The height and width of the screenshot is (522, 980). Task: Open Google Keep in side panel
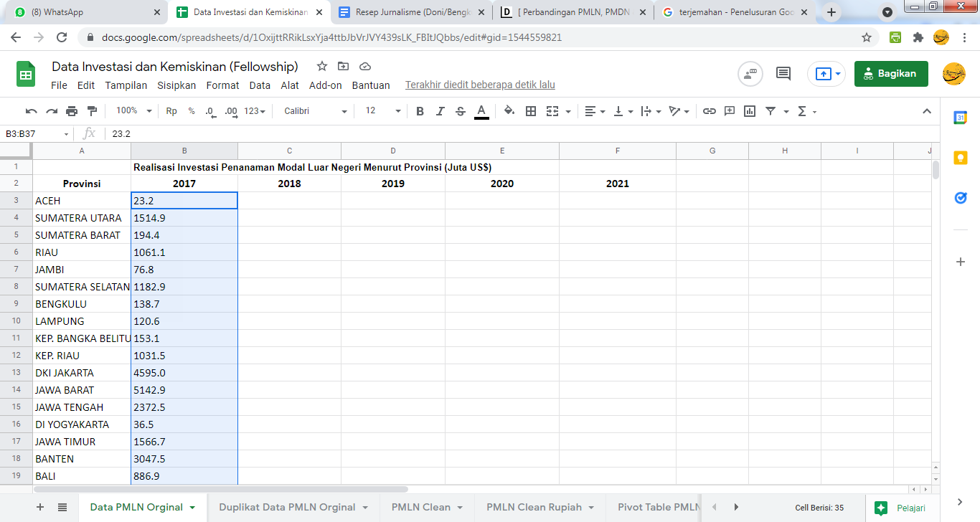coord(961,158)
